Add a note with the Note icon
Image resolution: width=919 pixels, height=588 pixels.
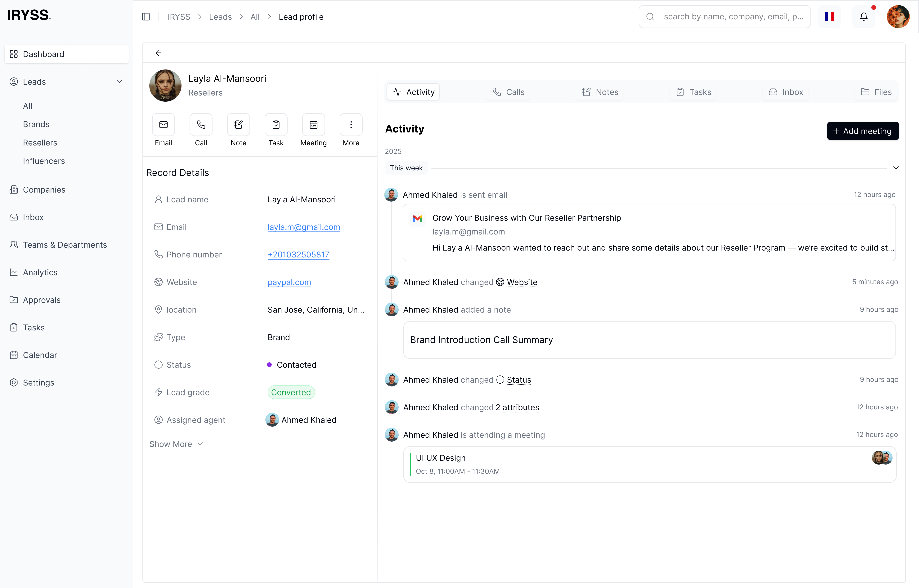[x=239, y=124]
